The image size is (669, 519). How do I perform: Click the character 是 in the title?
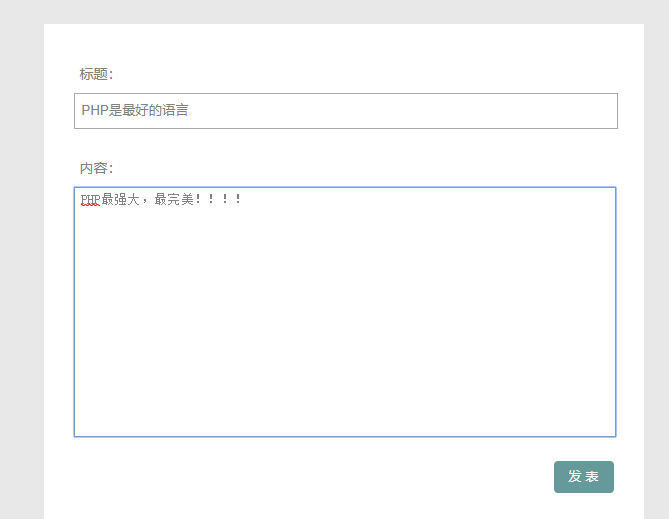(x=115, y=111)
